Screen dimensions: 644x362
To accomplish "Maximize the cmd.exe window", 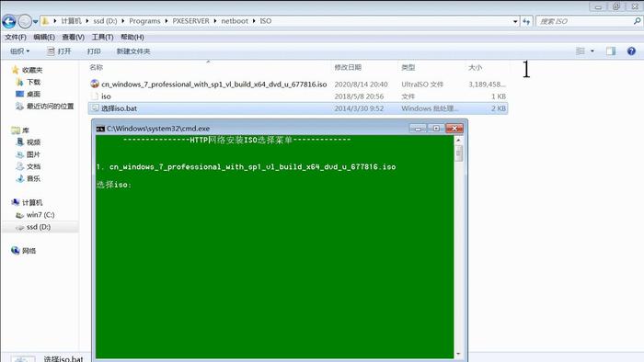I will (436, 129).
